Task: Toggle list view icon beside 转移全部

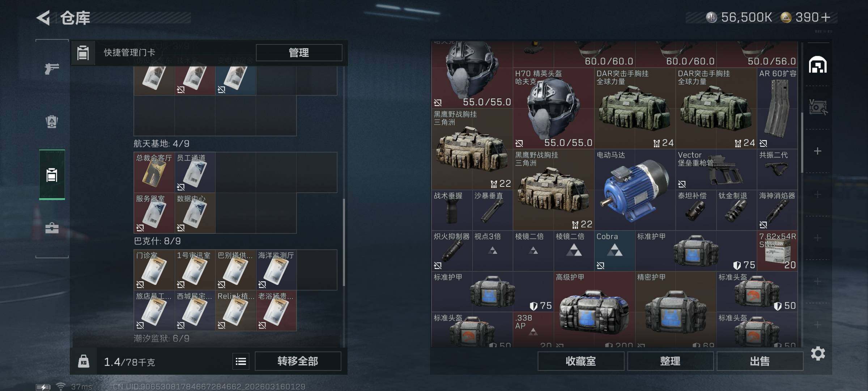Action: click(x=241, y=361)
